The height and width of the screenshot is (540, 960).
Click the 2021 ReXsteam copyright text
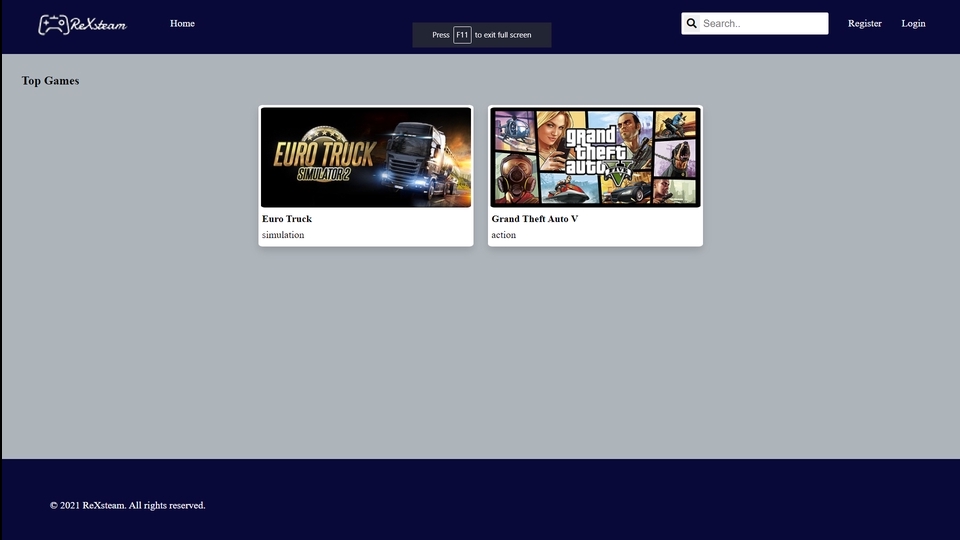(x=127, y=505)
